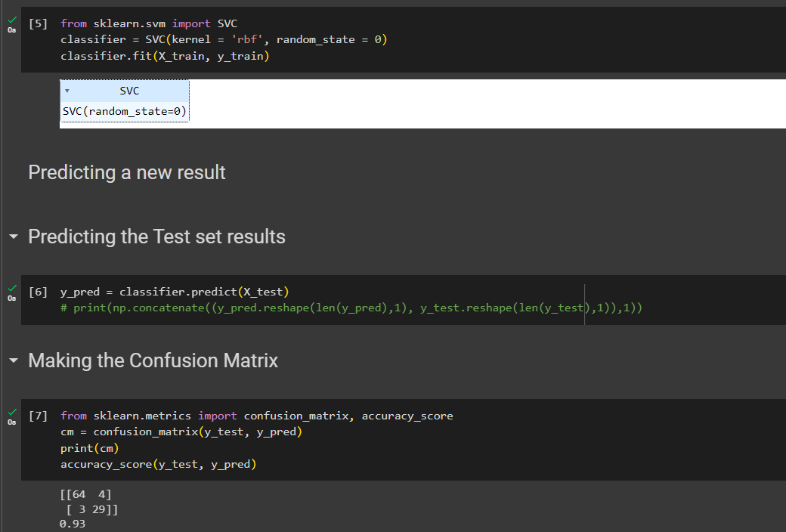
Task: Collapse the 'Making the Confusion Matrix' section
Action: pos(14,360)
